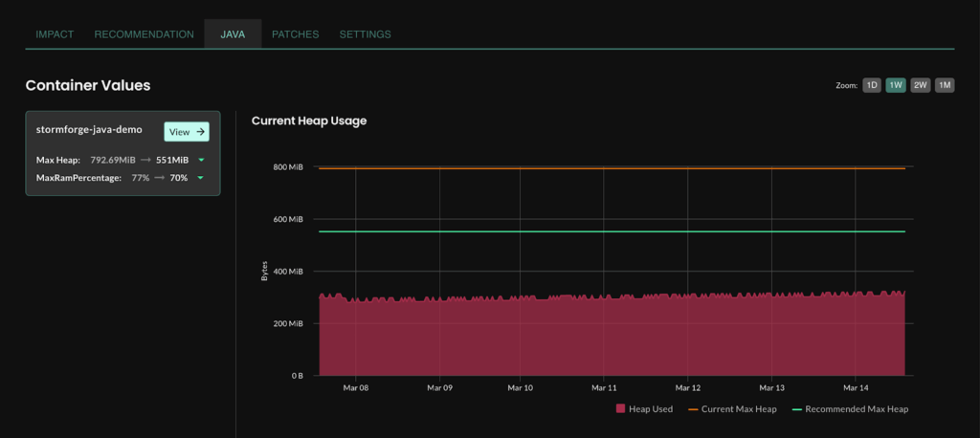Change zoom range to 1M
Screen dimensions: 980x438
(945, 85)
